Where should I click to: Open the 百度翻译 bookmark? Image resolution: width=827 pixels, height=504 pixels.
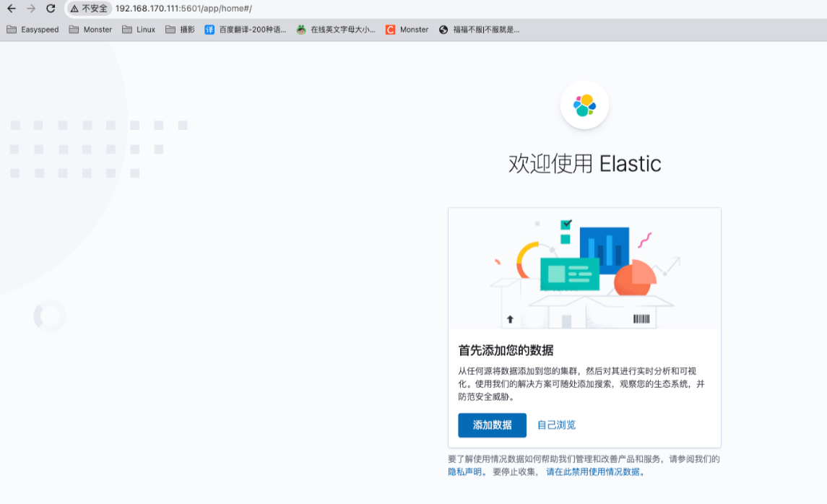click(246, 30)
